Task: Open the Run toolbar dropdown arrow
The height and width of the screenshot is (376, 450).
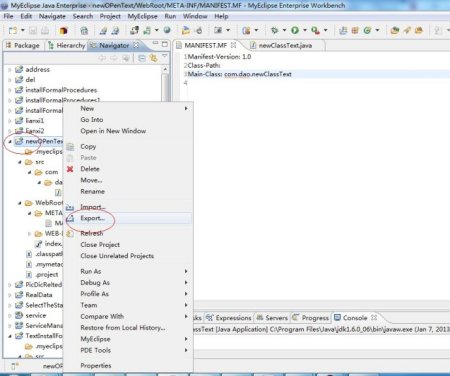Action: tap(305, 30)
